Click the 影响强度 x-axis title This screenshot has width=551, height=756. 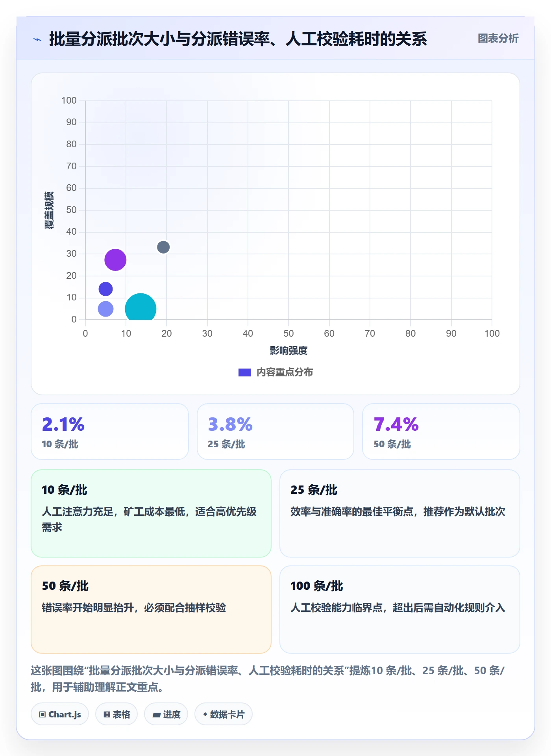tap(288, 350)
